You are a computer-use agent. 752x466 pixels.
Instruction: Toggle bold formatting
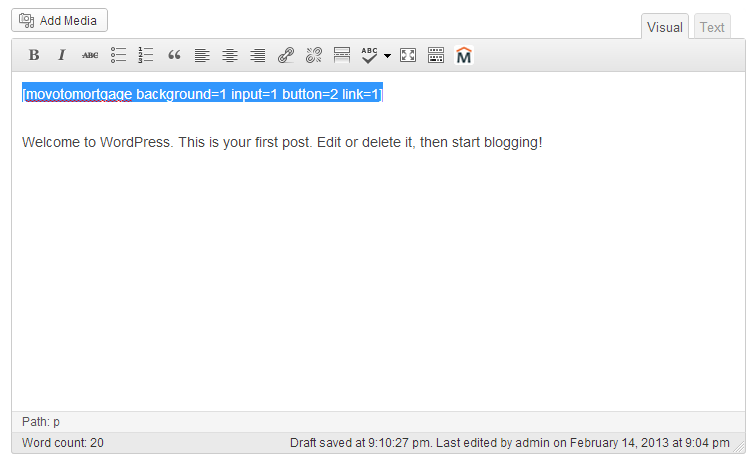pyautogui.click(x=34, y=56)
